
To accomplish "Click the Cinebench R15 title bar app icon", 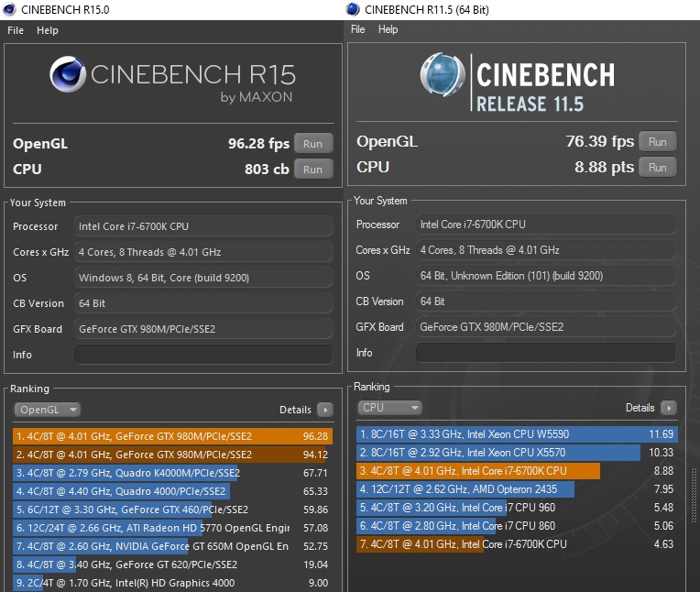I will click(9, 9).
